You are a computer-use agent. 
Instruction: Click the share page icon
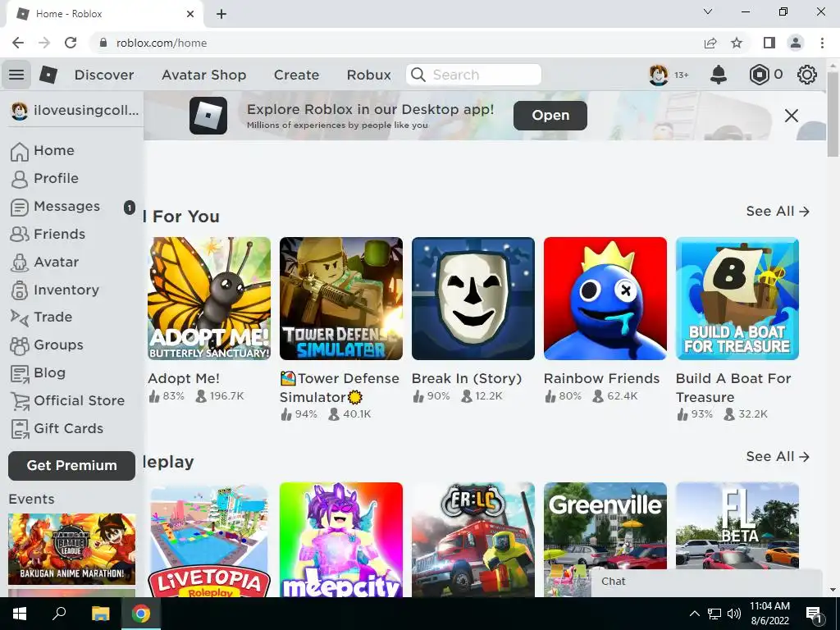pyautogui.click(x=710, y=43)
